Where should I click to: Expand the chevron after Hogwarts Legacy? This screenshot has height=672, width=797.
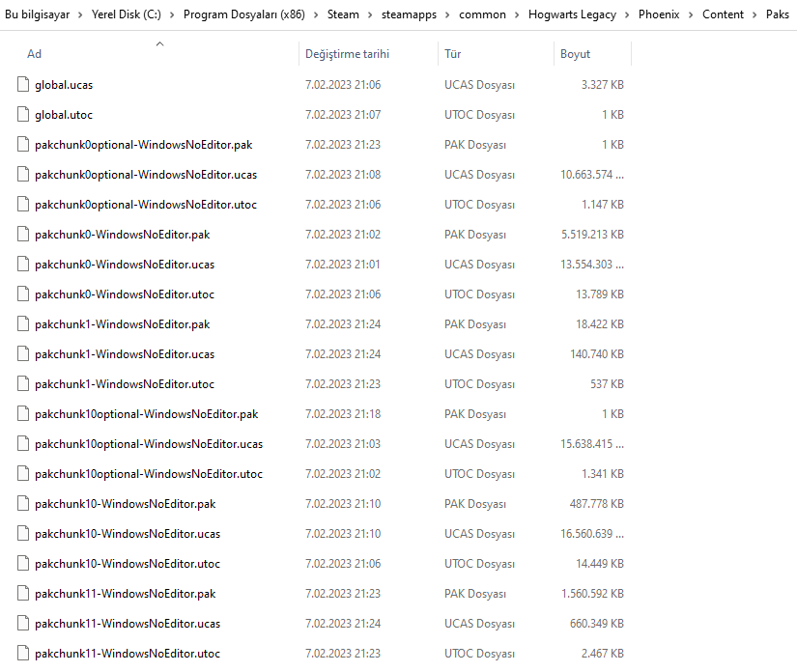627,14
